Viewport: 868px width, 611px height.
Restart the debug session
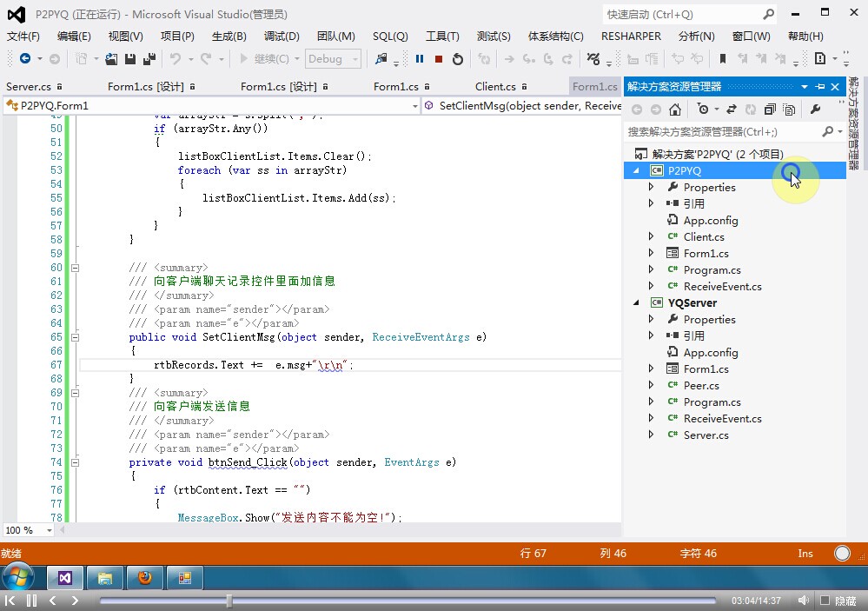tap(458, 59)
